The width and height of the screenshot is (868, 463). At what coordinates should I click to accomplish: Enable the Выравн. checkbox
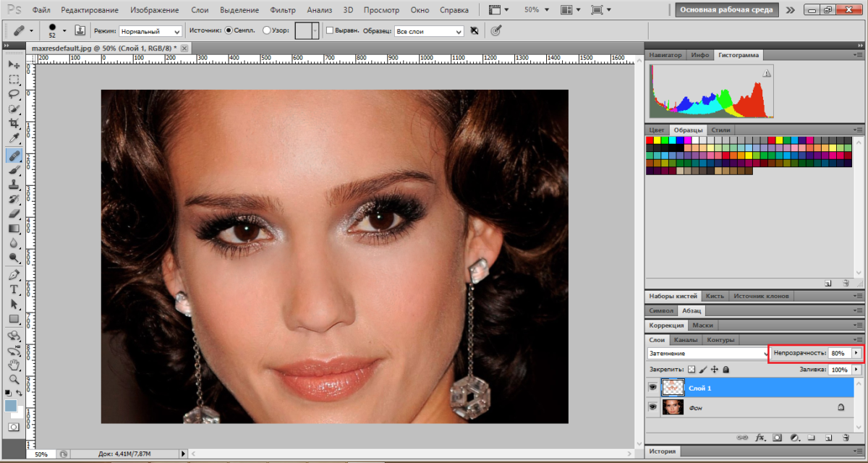[x=330, y=31]
